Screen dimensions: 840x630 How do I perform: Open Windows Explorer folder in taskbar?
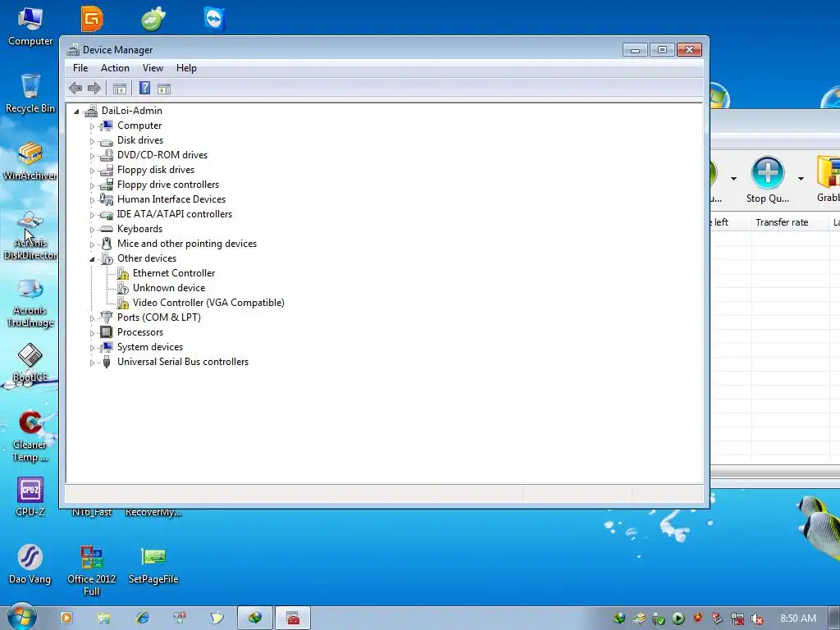click(104, 619)
